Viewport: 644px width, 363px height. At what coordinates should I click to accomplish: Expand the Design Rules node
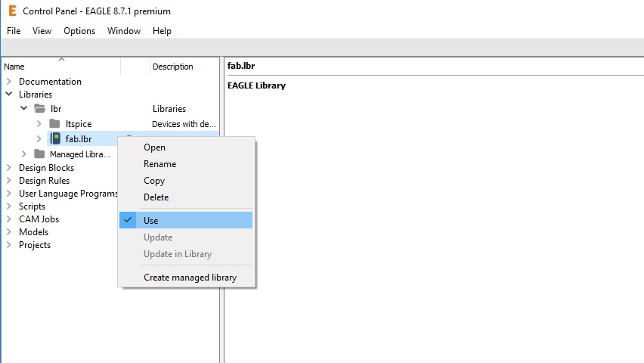(x=8, y=180)
